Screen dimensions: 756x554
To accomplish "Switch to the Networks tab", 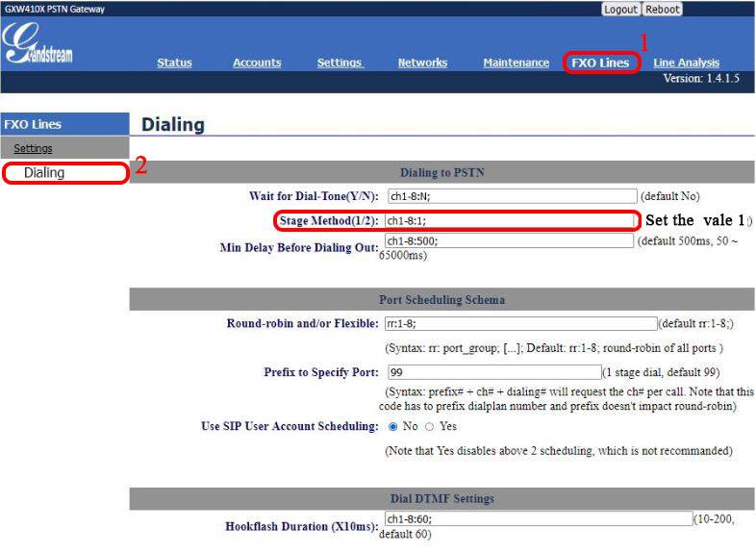I will pos(422,63).
